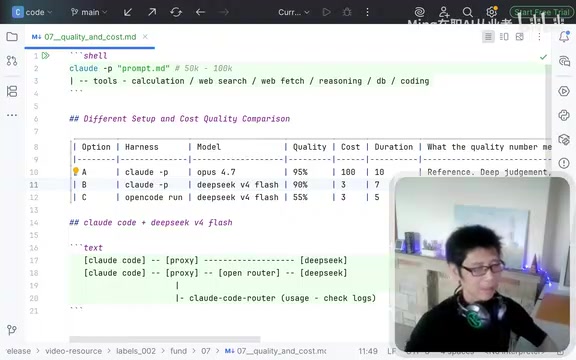Switch to Preview only view mode

(x=519, y=37)
